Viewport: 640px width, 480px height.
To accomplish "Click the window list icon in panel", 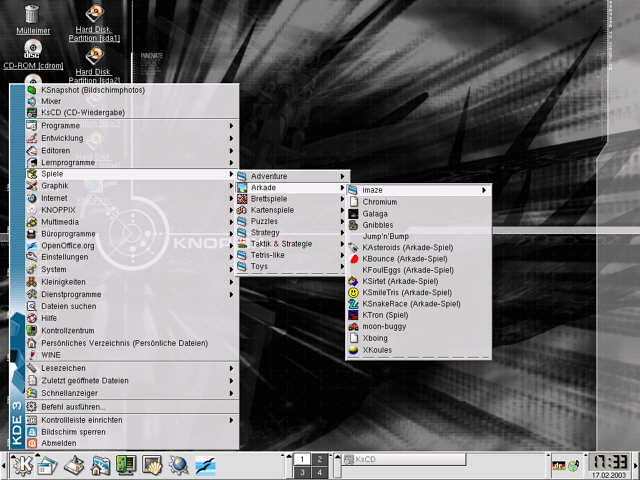I will click(47, 465).
